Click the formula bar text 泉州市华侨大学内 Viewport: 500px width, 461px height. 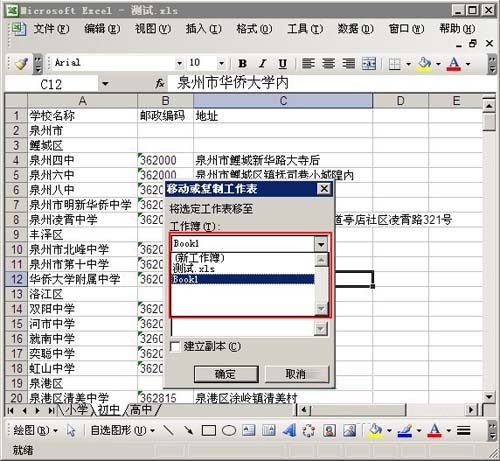[233, 83]
